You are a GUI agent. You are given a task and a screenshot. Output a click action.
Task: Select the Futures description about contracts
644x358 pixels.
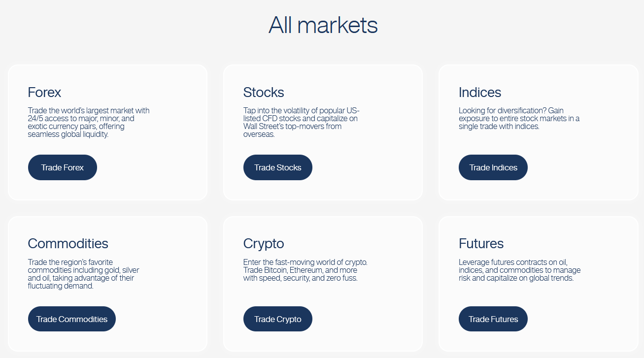519,270
